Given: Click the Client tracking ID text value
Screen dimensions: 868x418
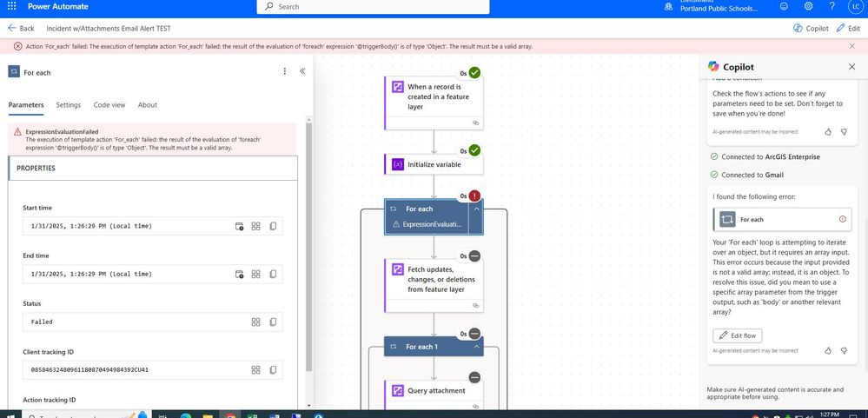Looking at the screenshot, I should click(x=89, y=370).
